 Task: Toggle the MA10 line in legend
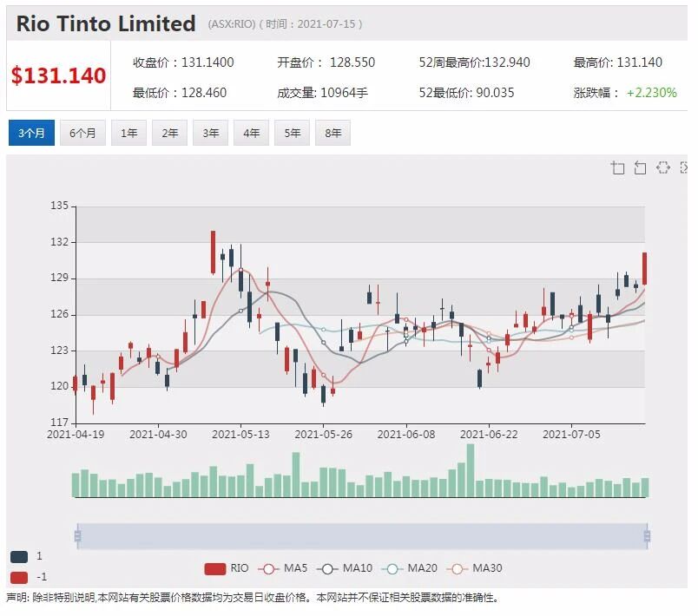(x=344, y=568)
